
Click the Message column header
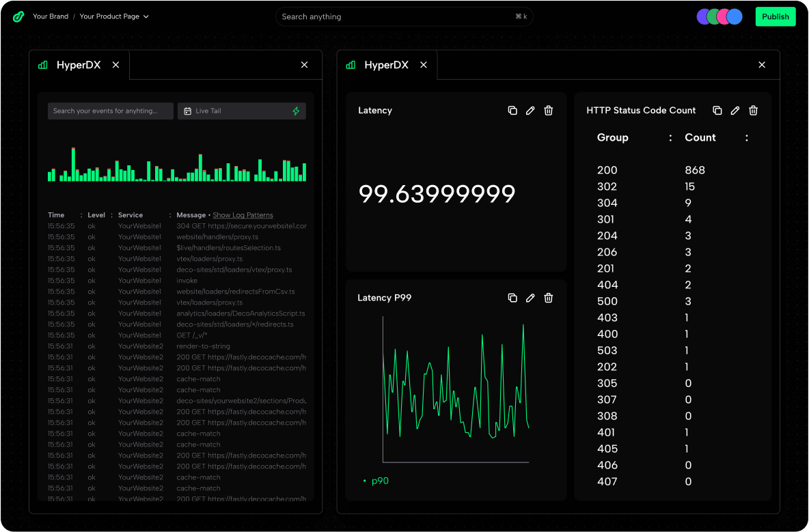pos(191,215)
